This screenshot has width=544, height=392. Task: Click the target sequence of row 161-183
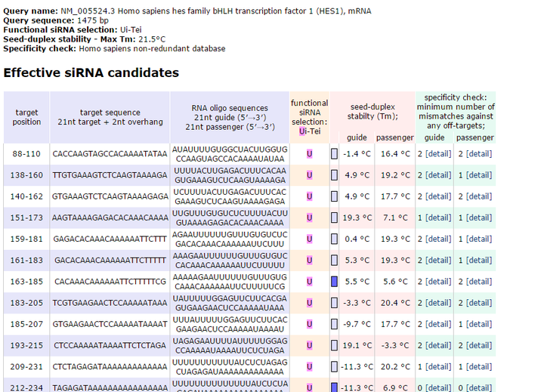(x=110, y=260)
